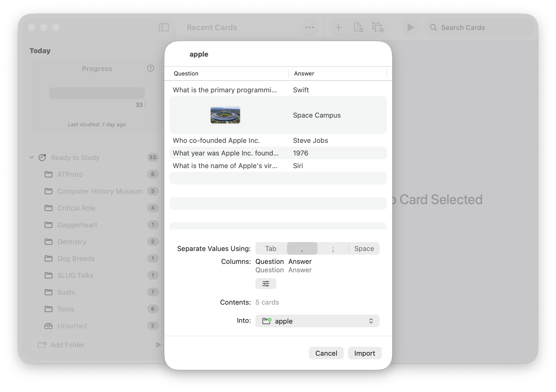Click the arrow beside Add Folder

click(x=158, y=345)
